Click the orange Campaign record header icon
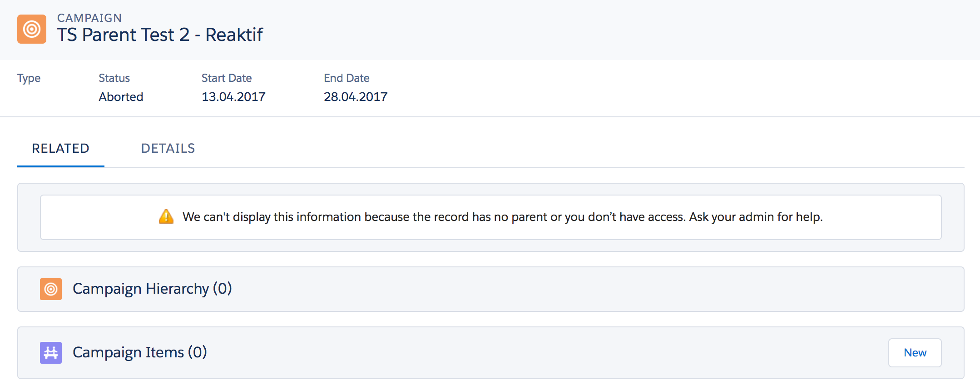 coord(32,29)
